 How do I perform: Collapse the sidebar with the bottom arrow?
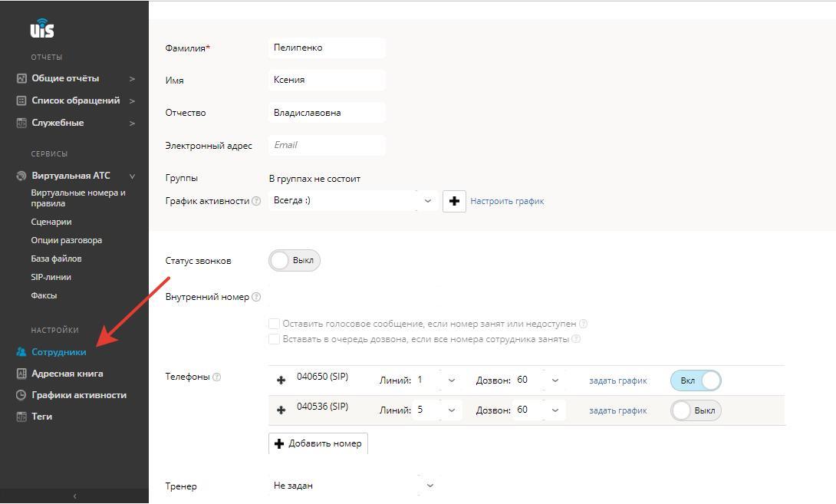click(74, 496)
